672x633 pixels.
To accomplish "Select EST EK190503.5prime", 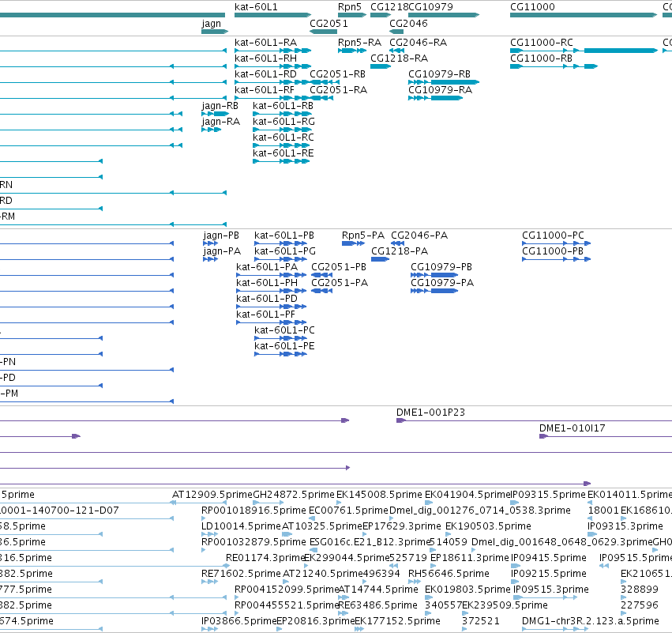I will point(488,526).
